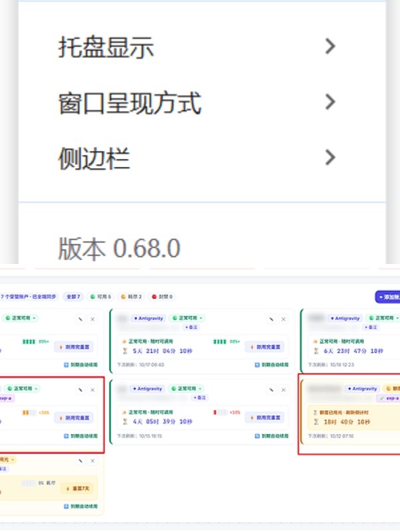Image resolution: width=400 pixels, height=532 pixels.
Task: Click the reset button on the 5天 21时 card
Action: click(x=265, y=347)
